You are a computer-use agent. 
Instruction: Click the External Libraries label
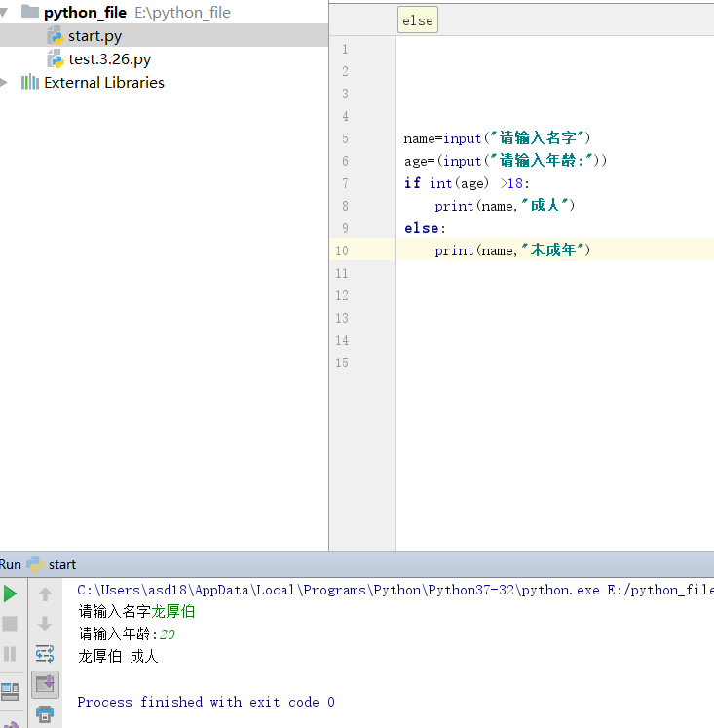pos(104,83)
